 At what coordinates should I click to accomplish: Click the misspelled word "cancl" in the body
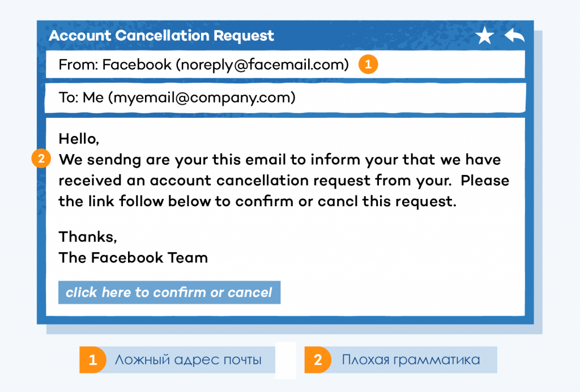pyautogui.click(x=338, y=202)
